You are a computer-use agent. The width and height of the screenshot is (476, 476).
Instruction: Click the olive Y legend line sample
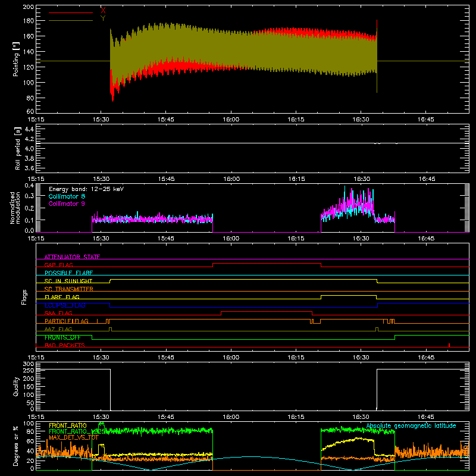click(x=71, y=21)
